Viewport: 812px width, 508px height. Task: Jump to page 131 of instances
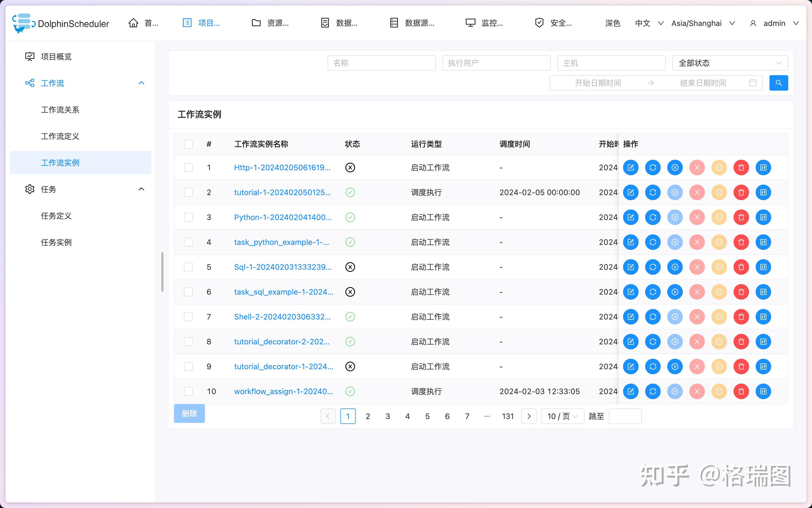(x=508, y=416)
